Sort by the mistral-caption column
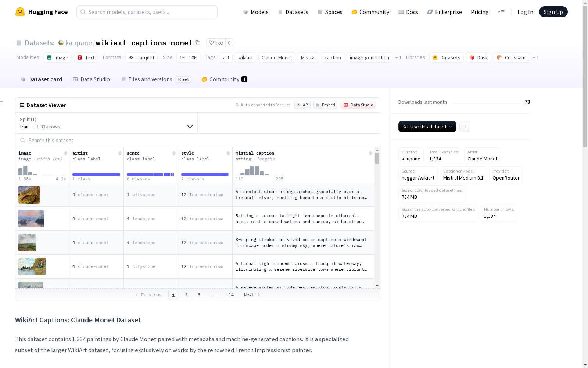The height and width of the screenshot is (368, 588). 370,153
